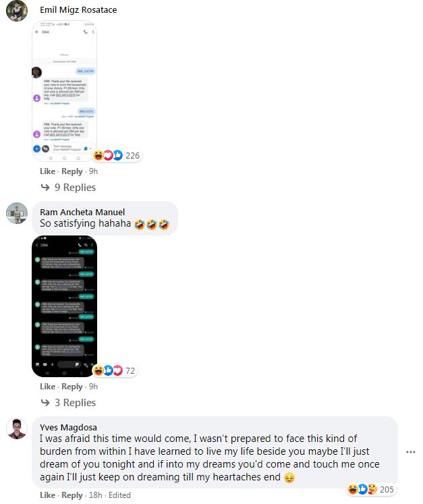Open three-dots options on Yves Magdosa's comment
Image resolution: width=423 pixels, height=504 pixels.
coord(410,452)
